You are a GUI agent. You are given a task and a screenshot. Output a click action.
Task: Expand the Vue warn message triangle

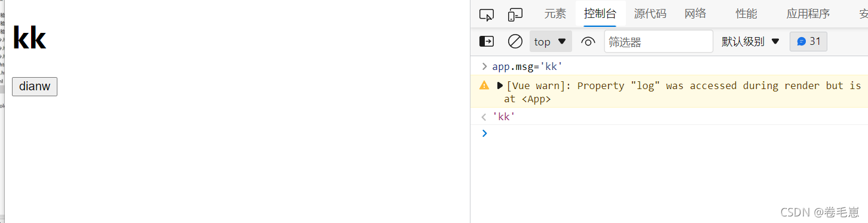pos(500,85)
